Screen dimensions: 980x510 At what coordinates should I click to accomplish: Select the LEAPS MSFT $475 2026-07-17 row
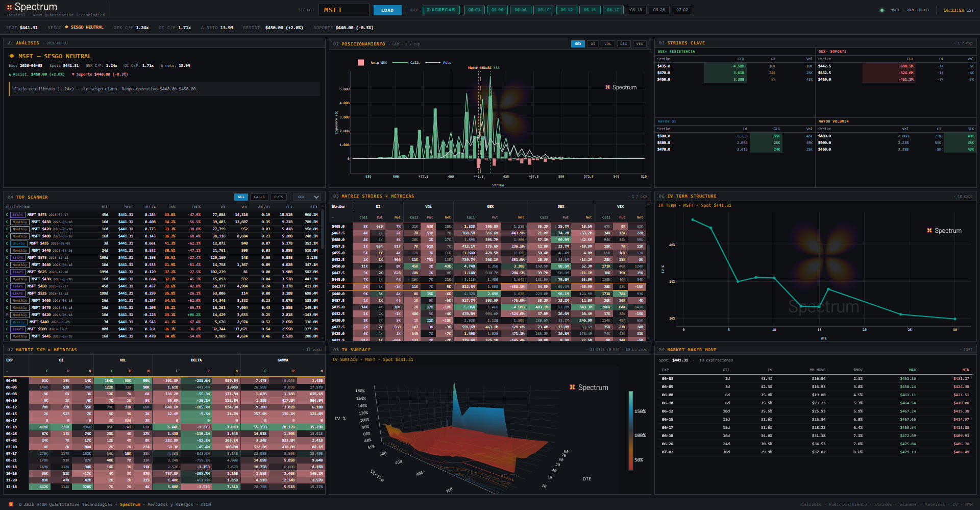click(x=162, y=215)
